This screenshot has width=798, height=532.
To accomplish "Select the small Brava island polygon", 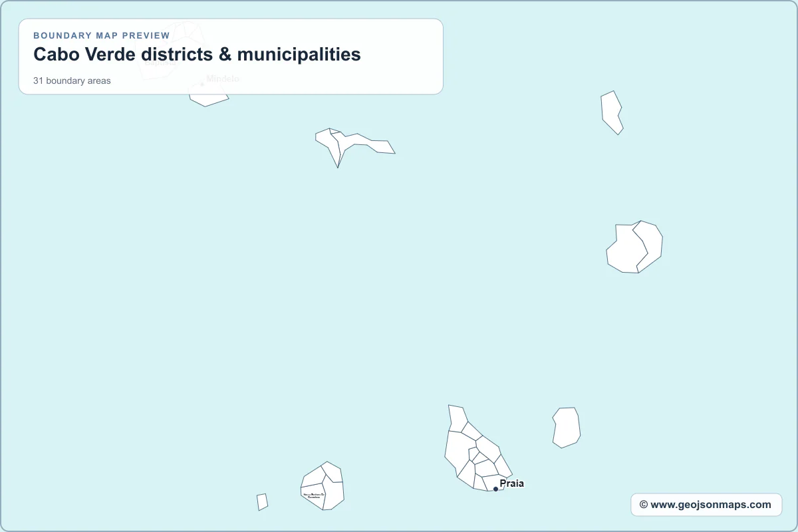I will [x=262, y=502].
